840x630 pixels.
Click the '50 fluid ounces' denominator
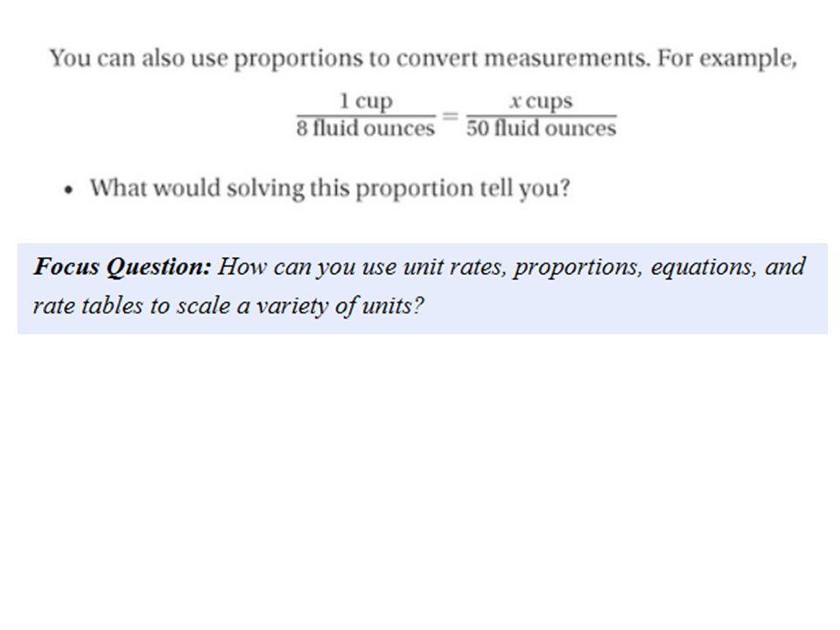(x=541, y=128)
